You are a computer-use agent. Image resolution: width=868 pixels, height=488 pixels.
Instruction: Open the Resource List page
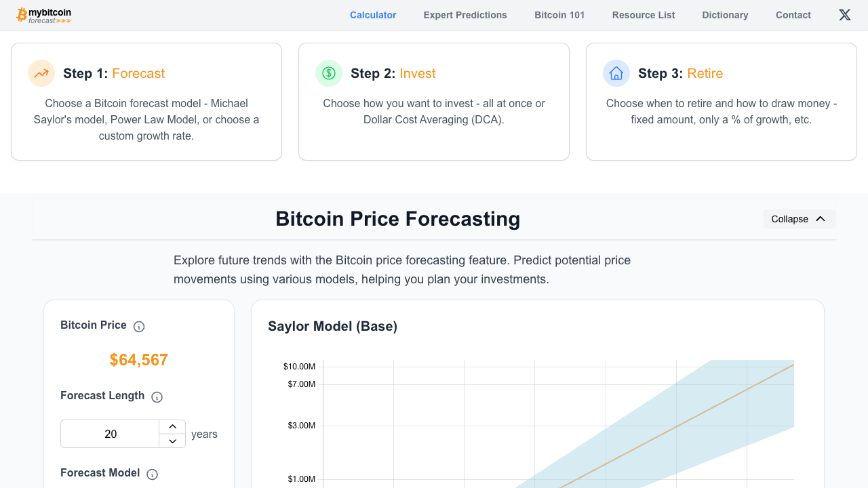(643, 15)
